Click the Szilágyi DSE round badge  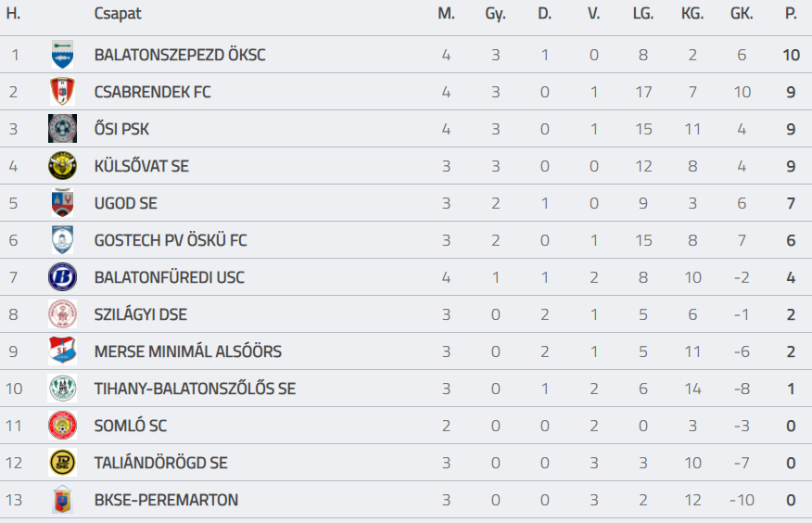point(62,314)
